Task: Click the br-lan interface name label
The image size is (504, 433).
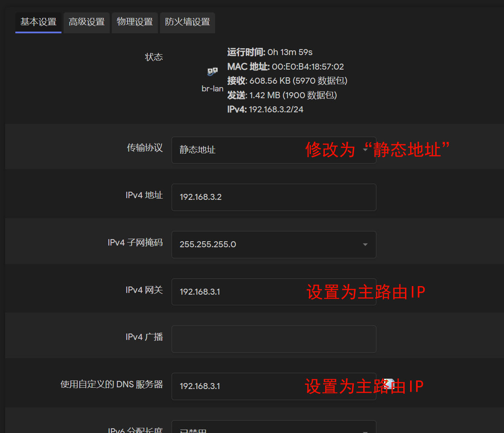Action: pos(212,89)
